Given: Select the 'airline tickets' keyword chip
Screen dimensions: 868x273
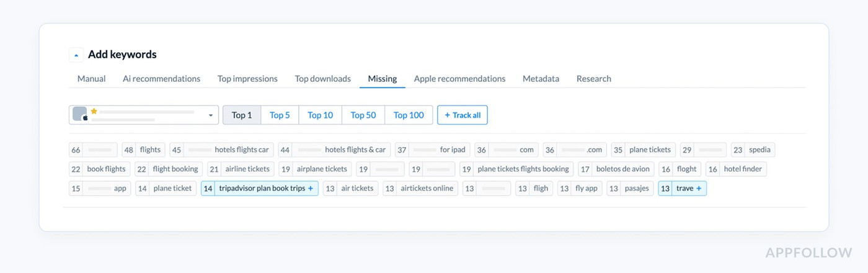Looking at the screenshot, I should click(241, 169).
